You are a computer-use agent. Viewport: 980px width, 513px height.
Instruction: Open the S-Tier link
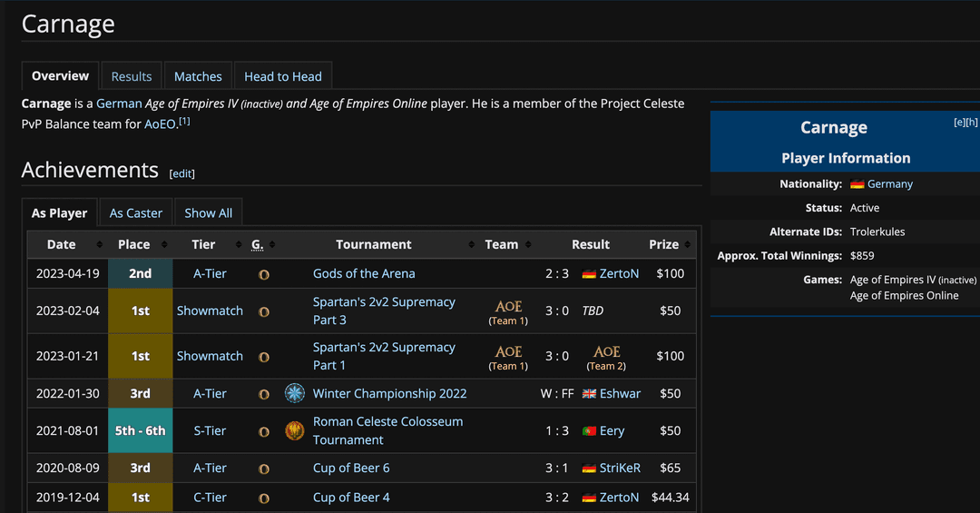(x=210, y=431)
